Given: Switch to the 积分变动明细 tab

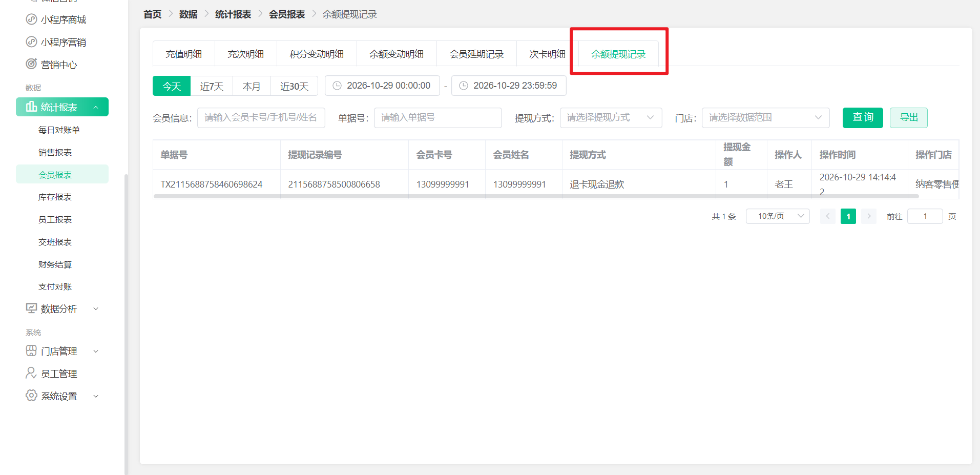Looking at the screenshot, I should coord(317,54).
